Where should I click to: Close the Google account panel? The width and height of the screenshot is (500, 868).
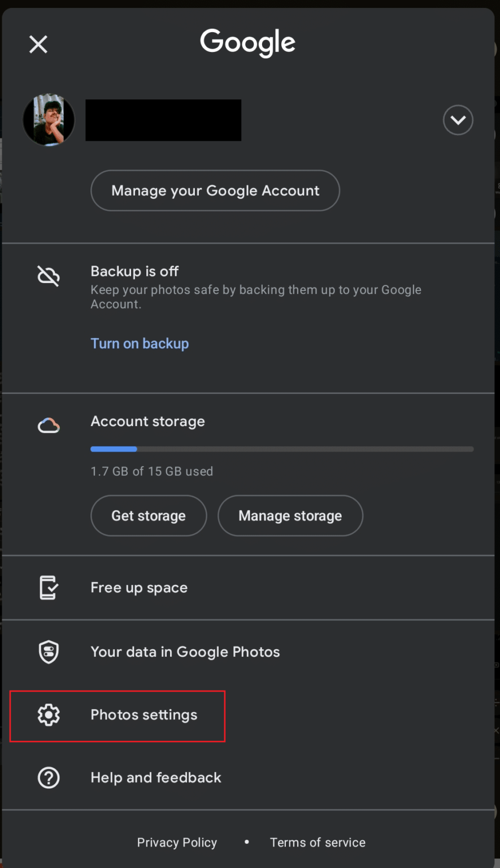[38, 44]
